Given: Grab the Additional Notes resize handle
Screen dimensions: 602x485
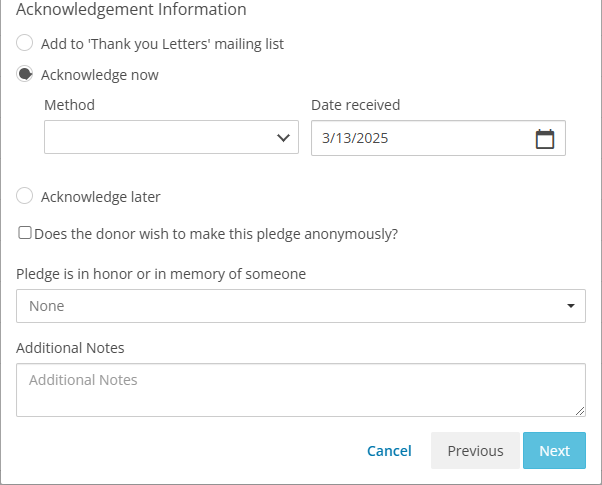Looking at the screenshot, I should tap(580, 411).
